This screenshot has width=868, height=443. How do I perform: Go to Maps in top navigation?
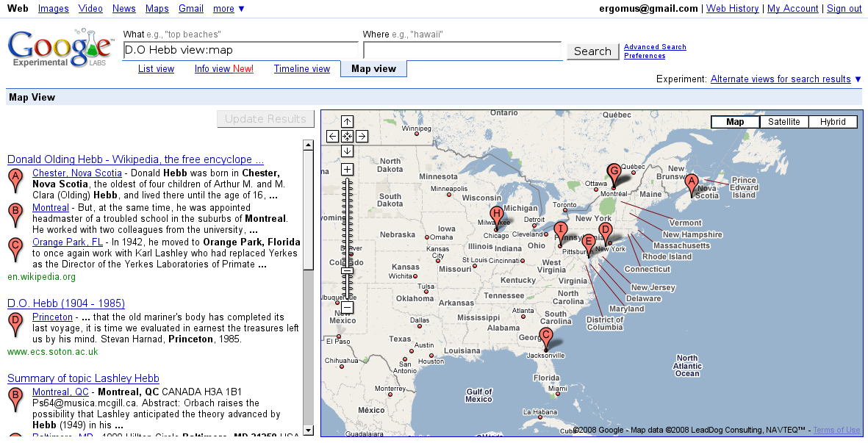pos(157,8)
